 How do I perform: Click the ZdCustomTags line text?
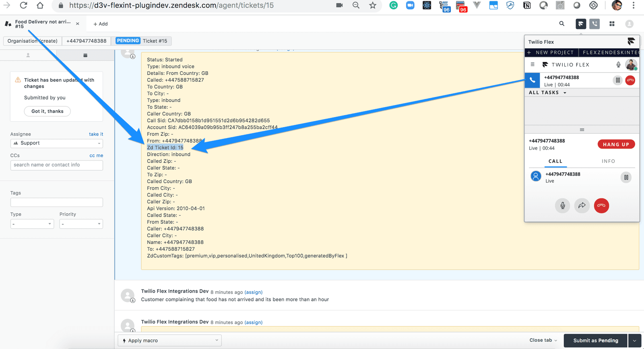(x=247, y=256)
